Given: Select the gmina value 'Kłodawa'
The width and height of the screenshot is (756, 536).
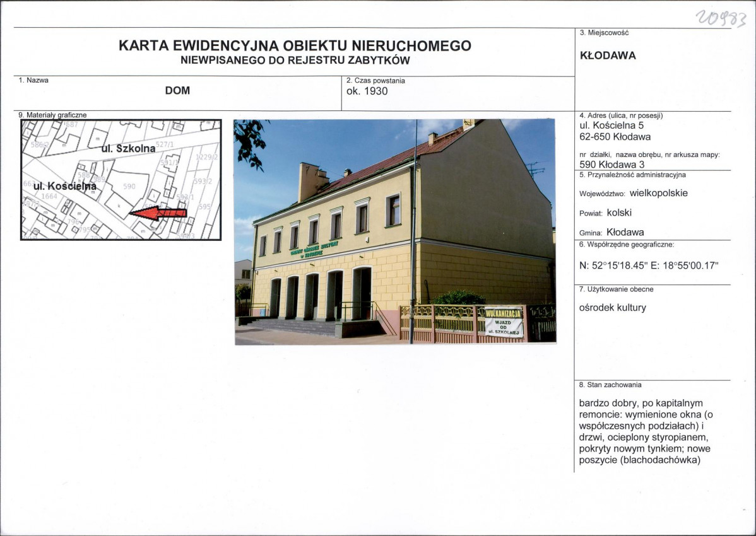Looking at the screenshot, I should [x=625, y=232].
